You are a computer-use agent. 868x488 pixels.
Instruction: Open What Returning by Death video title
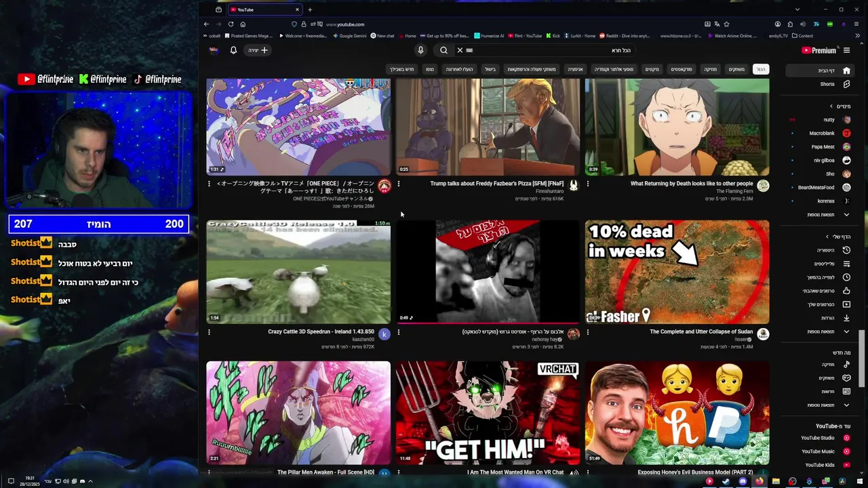click(692, 184)
